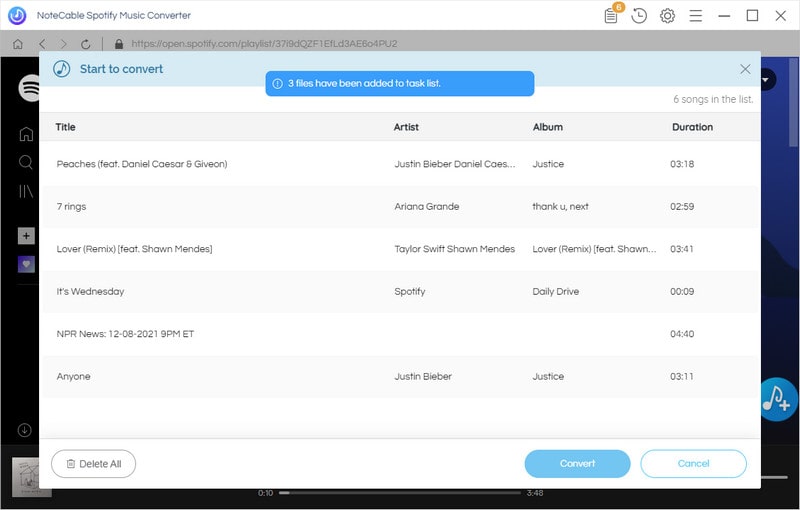Click the Album column header
This screenshot has height=510, width=800.
(548, 127)
